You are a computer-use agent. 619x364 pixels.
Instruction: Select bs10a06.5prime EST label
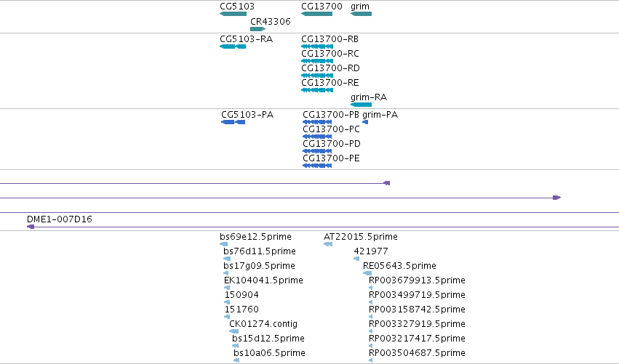[269, 353]
